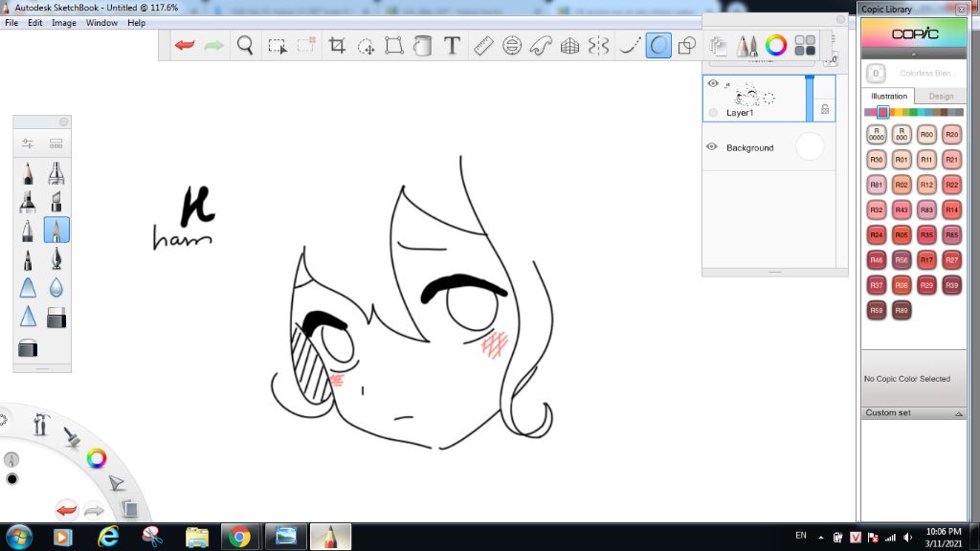Switch to the Design tab
The image size is (980, 551).
[x=941, y=97]
